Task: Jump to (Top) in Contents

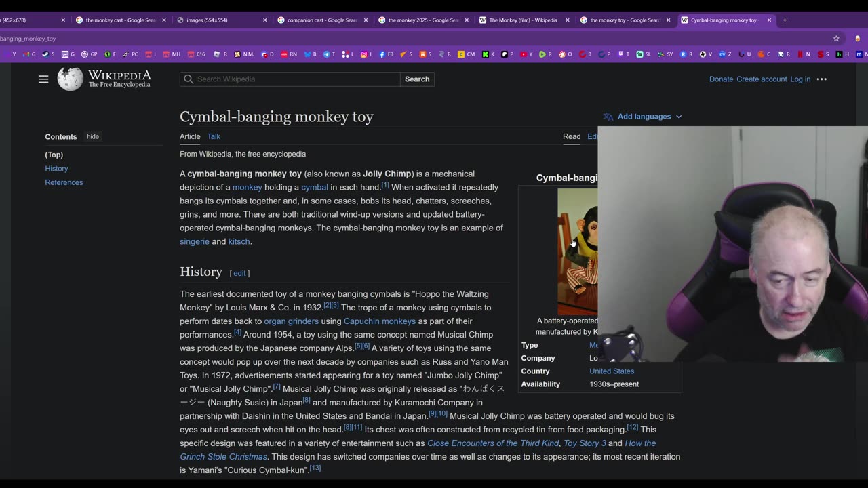Action: coord(54,155)
